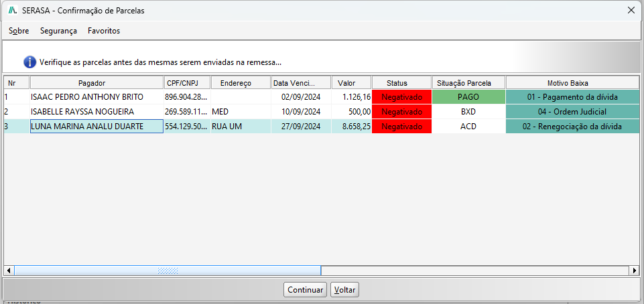This screenshot has width=644, height=304.
Task: Click the Continuar button
Action: 305,290
